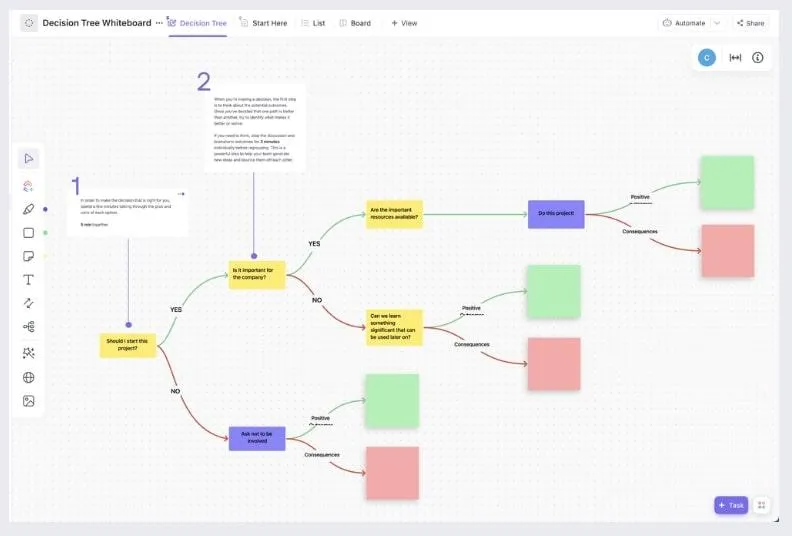Open the image insert tool
Viewport: 792px width, 536px height.
tap(29, 401)
